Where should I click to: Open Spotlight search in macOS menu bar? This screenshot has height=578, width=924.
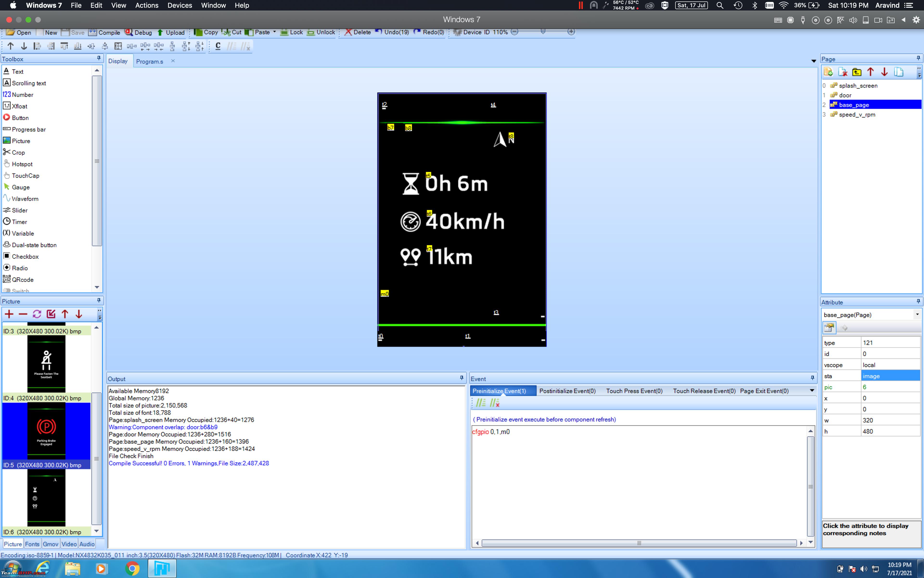(x=720, y=5)
